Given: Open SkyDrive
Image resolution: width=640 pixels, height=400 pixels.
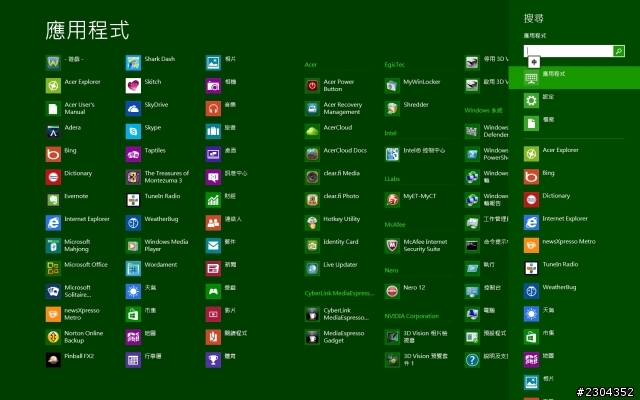Looking at the screenshot, I should click(147, 109).
